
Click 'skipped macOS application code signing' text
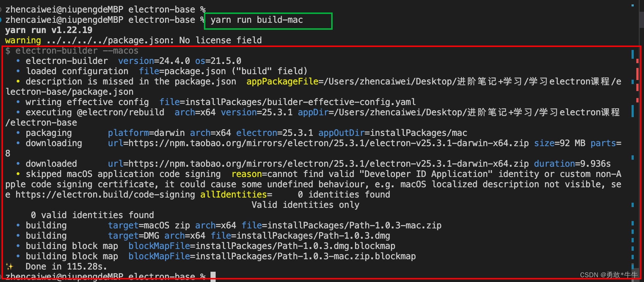(x=123, y=174)
